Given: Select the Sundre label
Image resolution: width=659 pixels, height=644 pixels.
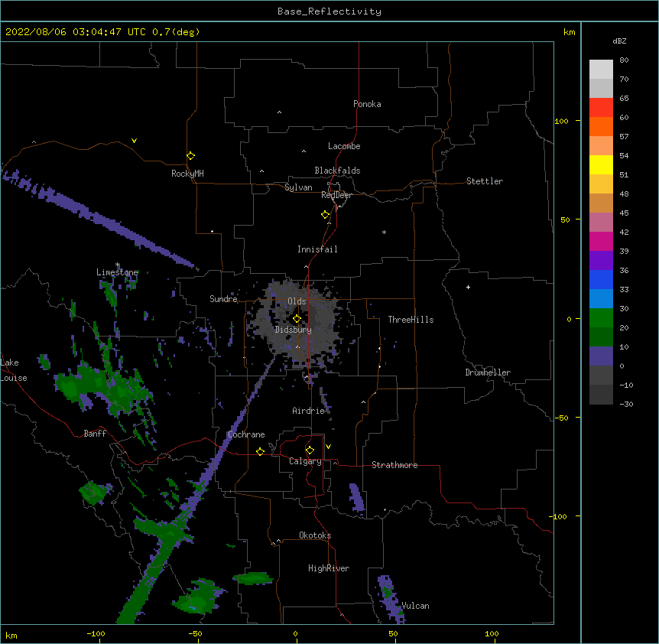Looking at the screenshot, I should 223,299.
